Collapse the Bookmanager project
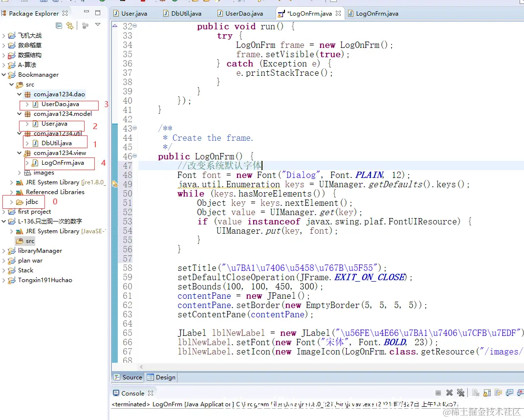 4,75
